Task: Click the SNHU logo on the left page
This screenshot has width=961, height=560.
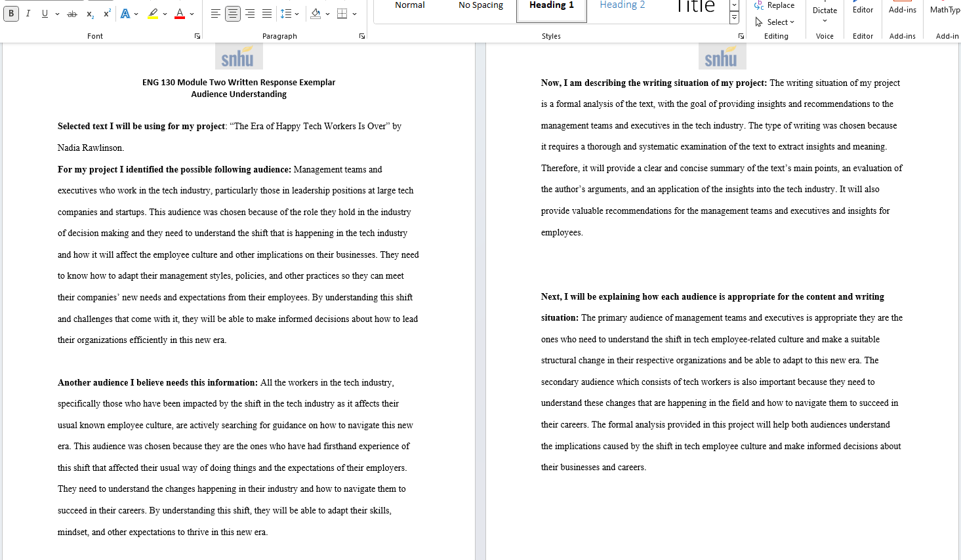Action: 239,57
